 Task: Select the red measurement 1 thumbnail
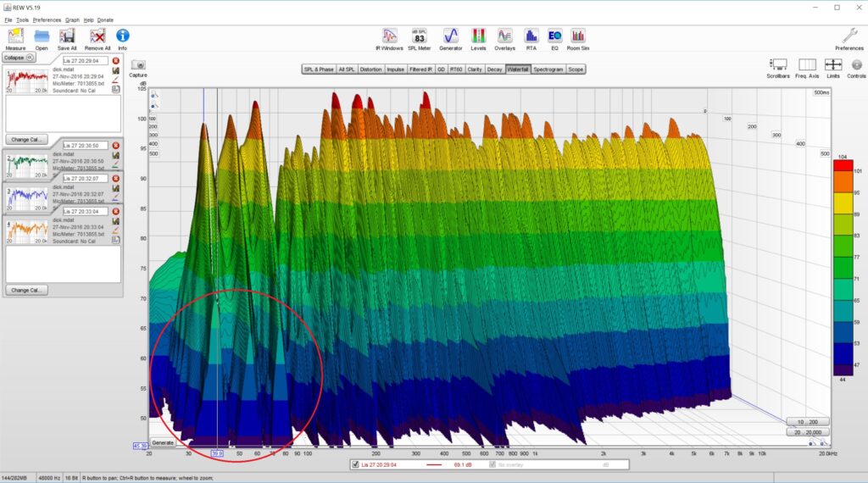(26, 80)
